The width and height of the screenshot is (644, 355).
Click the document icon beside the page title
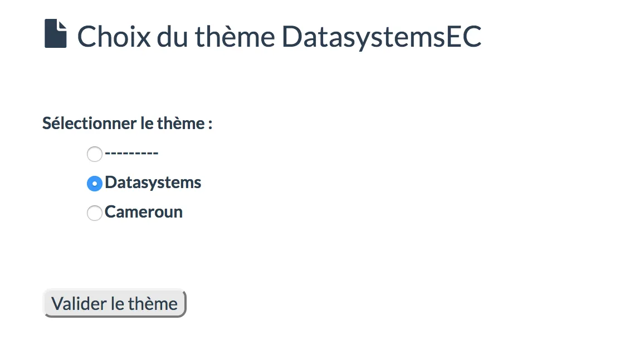55,34
